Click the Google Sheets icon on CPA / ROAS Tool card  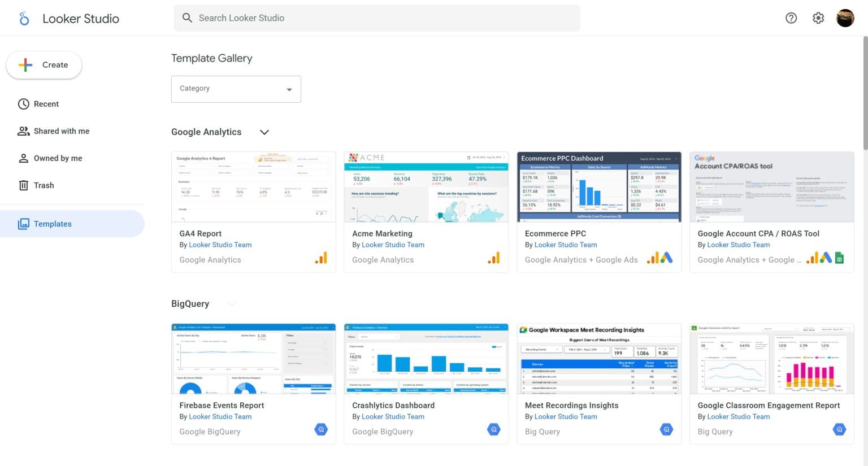click(x=840, y=259)
